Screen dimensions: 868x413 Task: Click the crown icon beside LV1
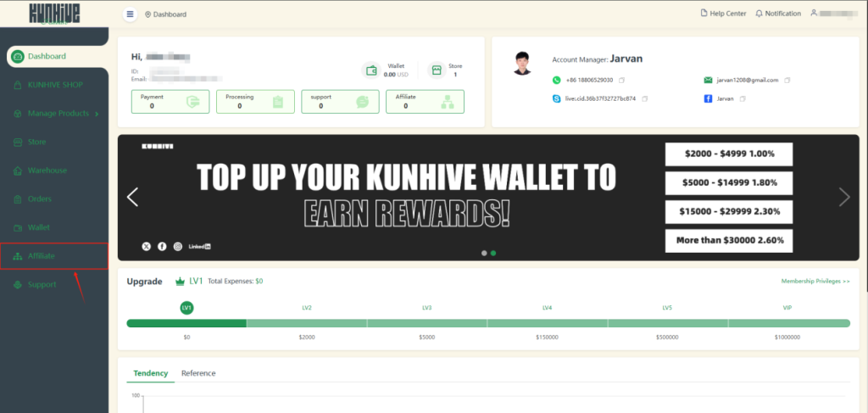click(180, 282)
